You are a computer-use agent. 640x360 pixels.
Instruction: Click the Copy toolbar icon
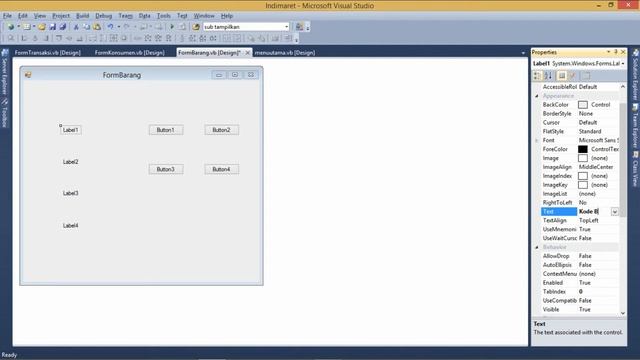coord(86,27)
